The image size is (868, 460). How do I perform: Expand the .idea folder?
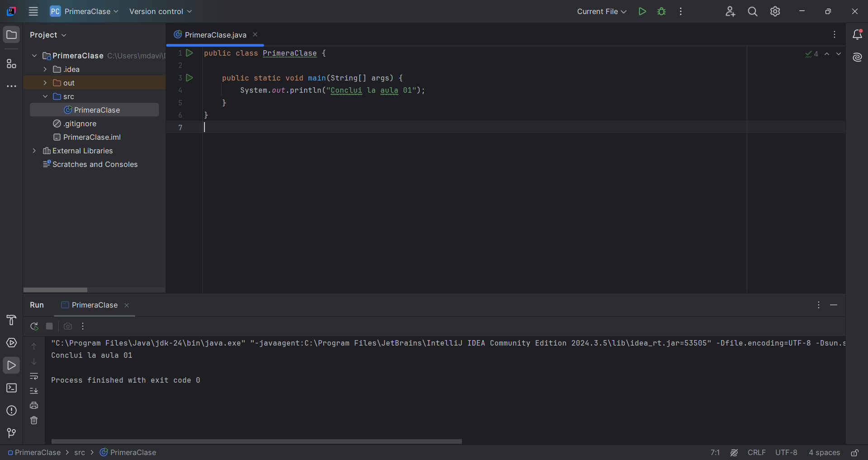click(45, 69)
